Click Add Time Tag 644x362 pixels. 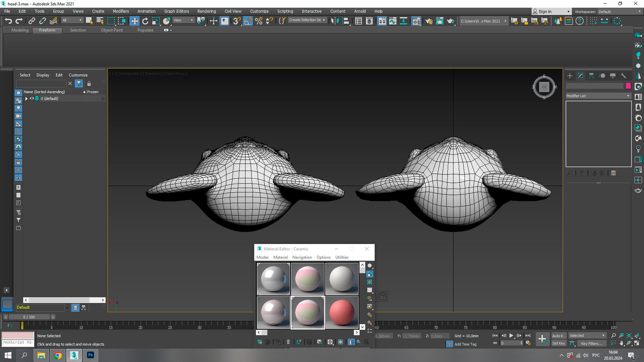click(x=465, y=344)
